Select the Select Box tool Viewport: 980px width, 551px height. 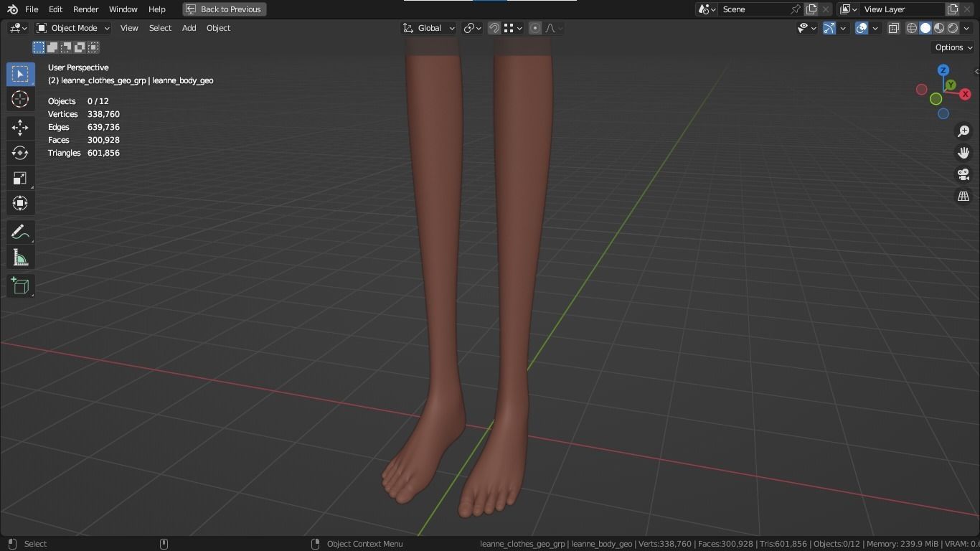click(20, 74)
